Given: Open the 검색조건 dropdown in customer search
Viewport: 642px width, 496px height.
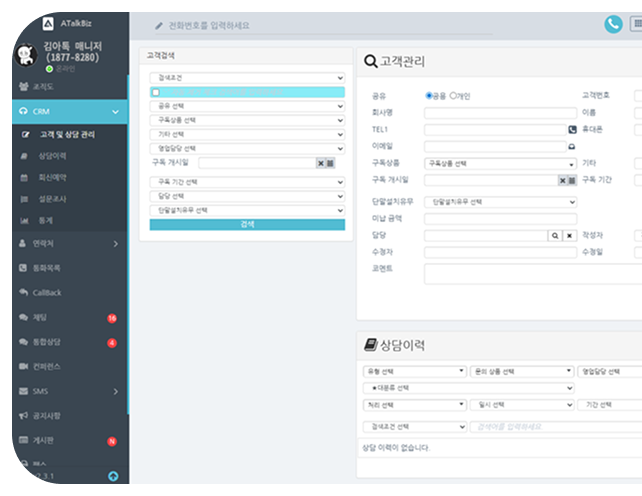Looking at the screenshot, I should coord(247,77).
